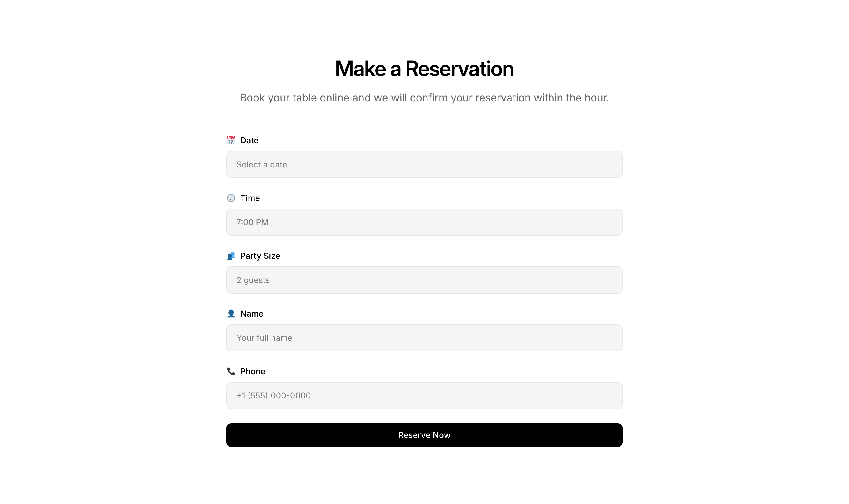Click the guests icon beside Party Size
This screenshot has width=849, height=504.
tap(231, 256)
